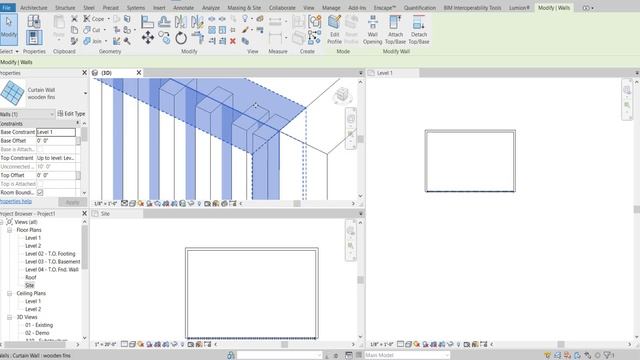Screen dimensions: 640x360
Task: Choose the Offset tool in Modify panel
Action: tap(164, 22)
